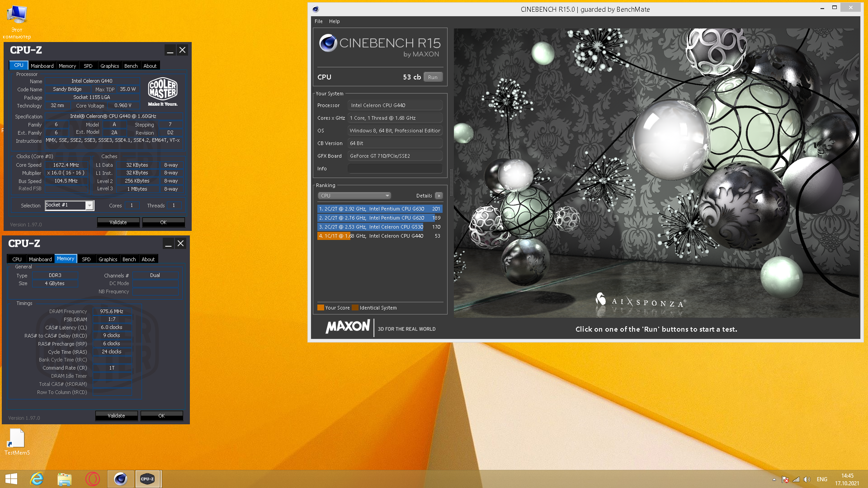
Task: Launch Internet Explorer from the taskbar
Action: (37, 479)
